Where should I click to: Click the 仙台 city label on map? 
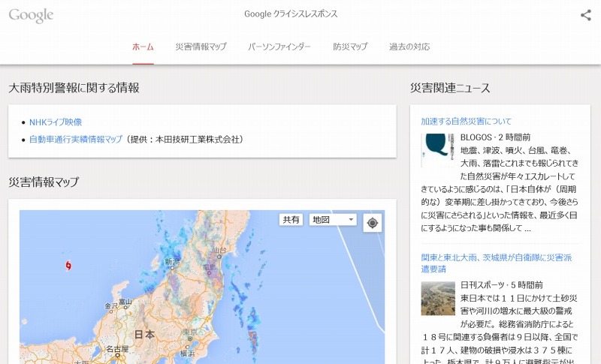(x=219, y=251)
